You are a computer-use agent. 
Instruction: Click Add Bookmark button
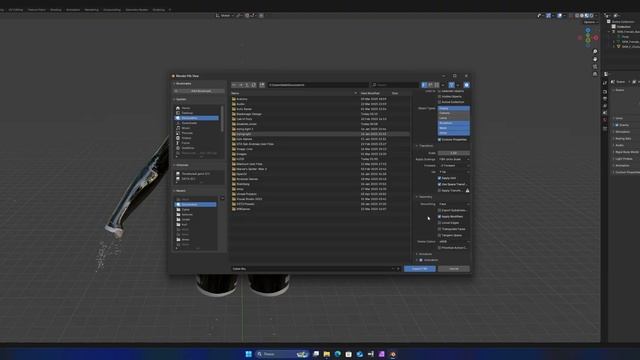pyautogui.click(x=200, y=91)
